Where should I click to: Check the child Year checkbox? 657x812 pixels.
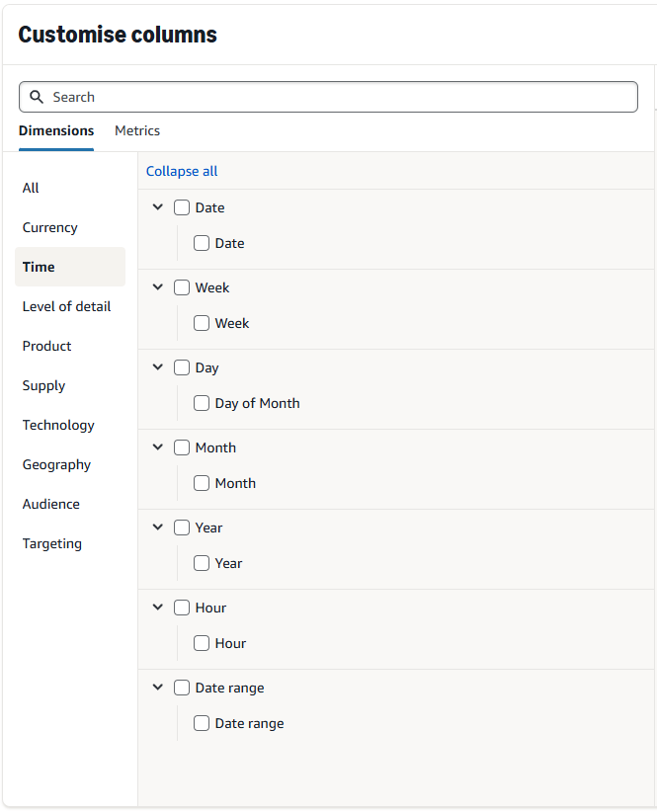click(x=202, y=563)
